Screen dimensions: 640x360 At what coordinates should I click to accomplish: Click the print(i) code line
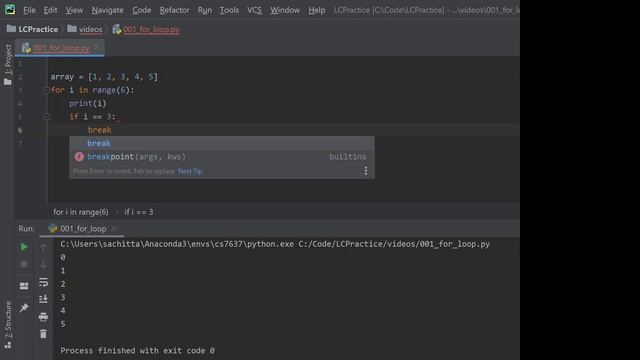88,103
